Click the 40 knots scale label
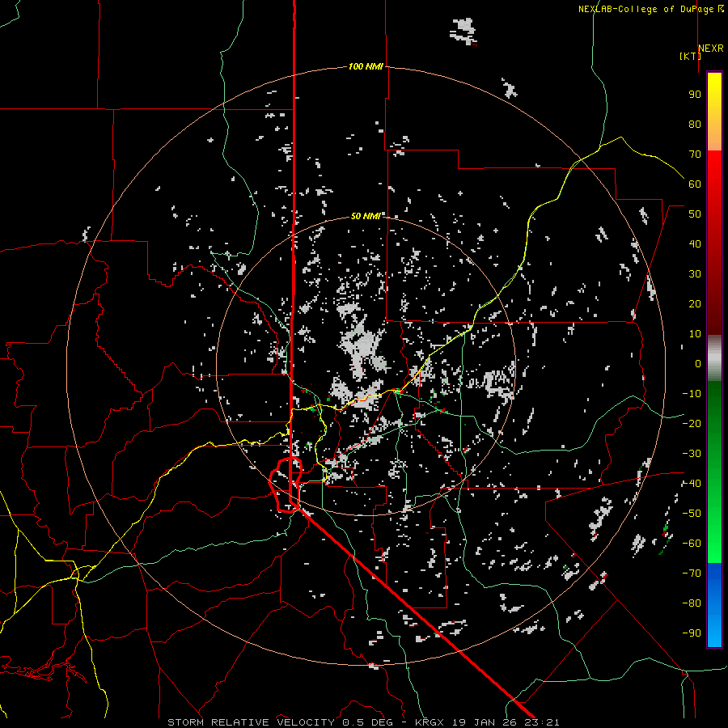 click(x=695, y=244)
